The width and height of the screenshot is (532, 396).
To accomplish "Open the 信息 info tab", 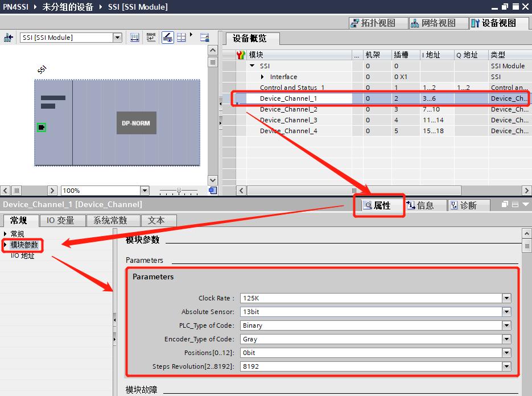I will click(425, 205).
